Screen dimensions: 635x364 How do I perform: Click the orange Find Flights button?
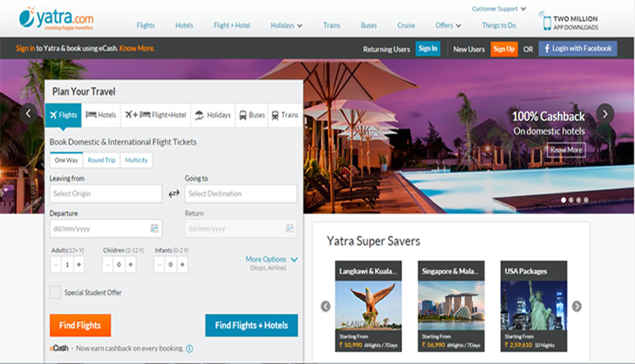[80, 325]
